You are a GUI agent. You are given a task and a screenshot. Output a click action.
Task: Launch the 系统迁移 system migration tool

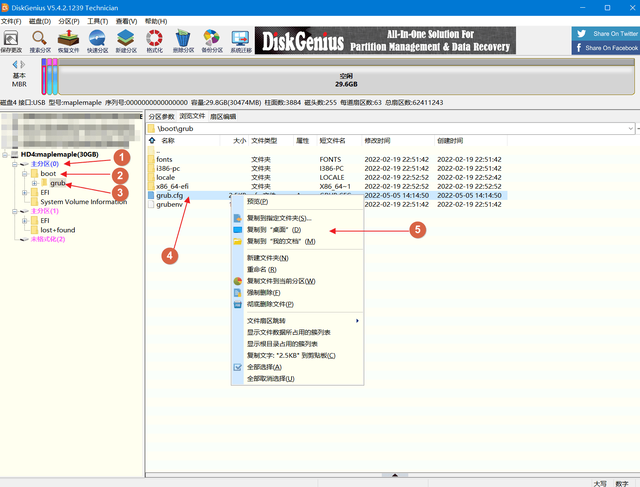pos(241,41)
